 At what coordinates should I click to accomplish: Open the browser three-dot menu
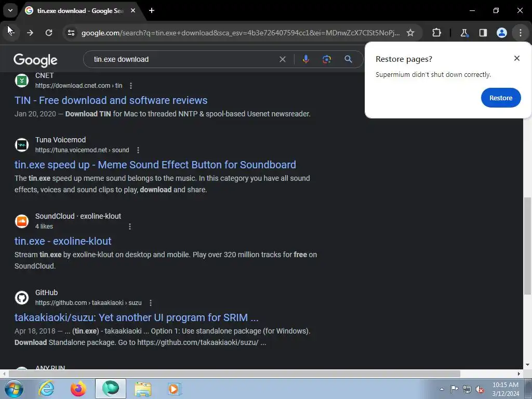click(521, 33)
